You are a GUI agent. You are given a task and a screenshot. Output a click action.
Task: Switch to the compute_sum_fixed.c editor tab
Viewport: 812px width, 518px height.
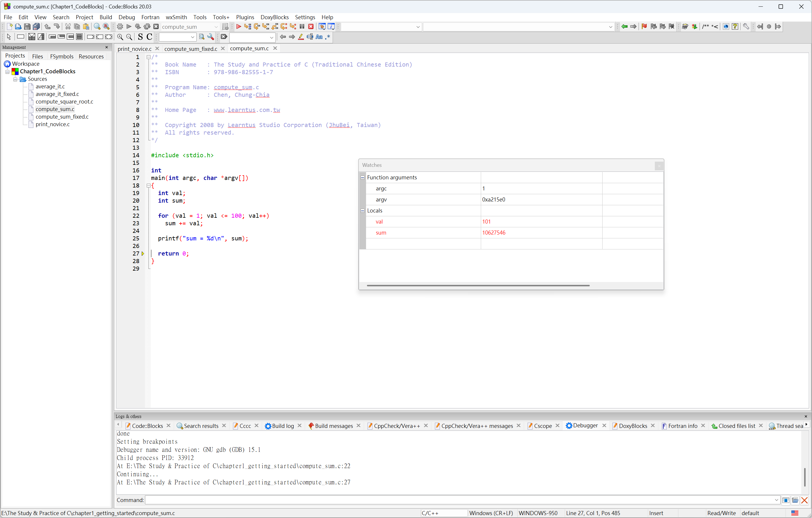(191, 49)
